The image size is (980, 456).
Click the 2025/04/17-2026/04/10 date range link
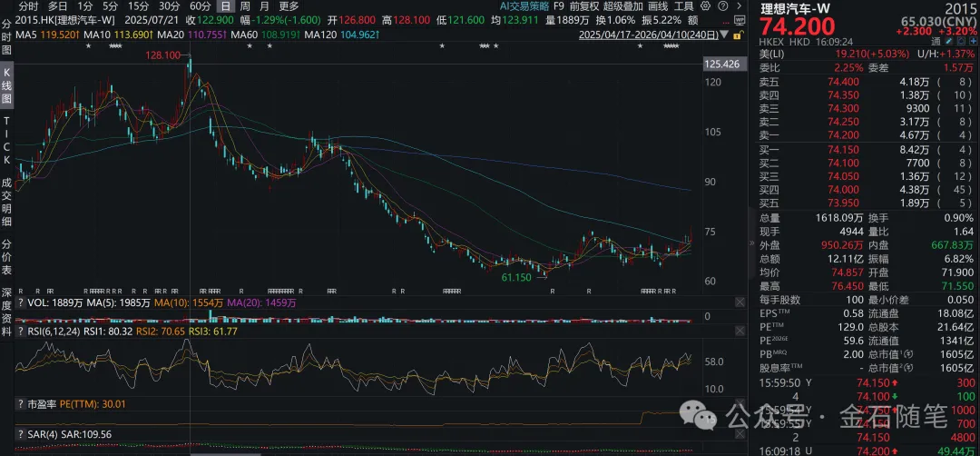(x=649, y=35)
